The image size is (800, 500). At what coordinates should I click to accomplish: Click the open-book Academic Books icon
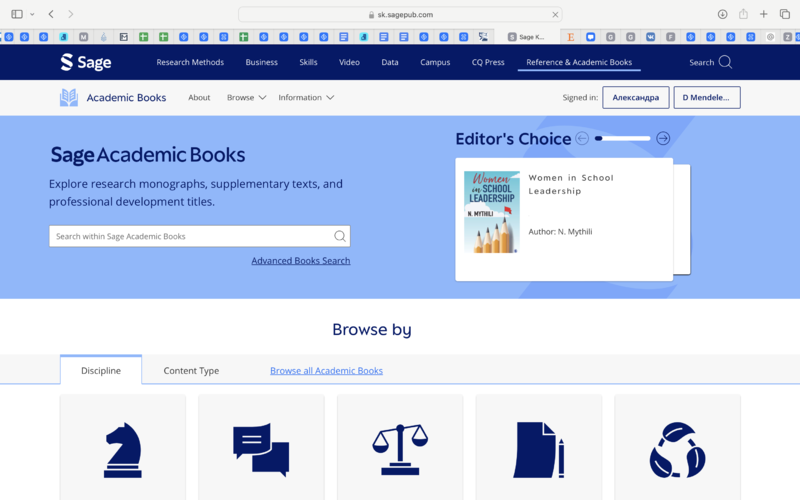[x=69, y=97]
